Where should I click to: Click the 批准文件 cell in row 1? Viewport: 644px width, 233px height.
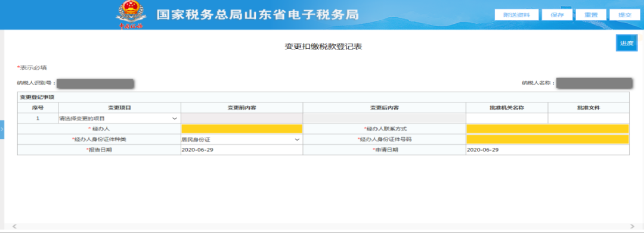[589, 119]
